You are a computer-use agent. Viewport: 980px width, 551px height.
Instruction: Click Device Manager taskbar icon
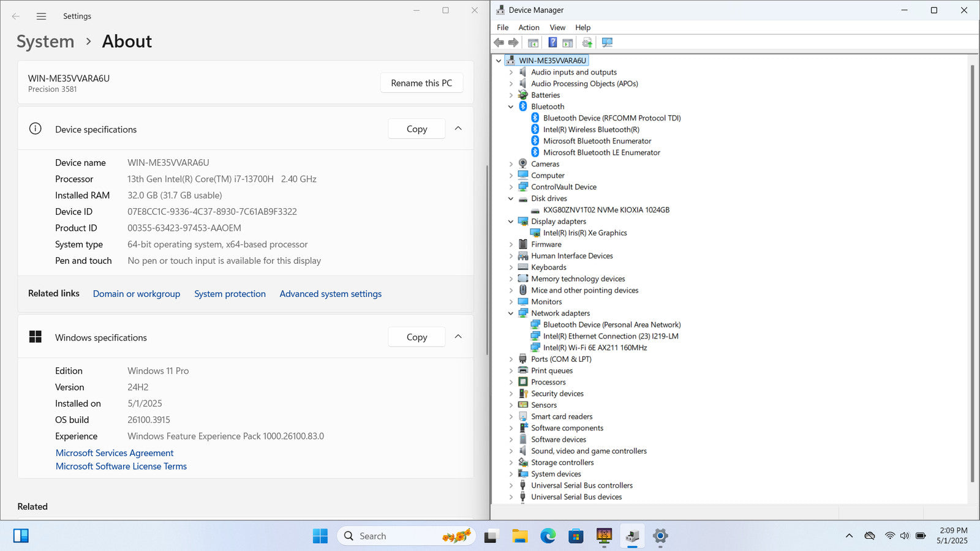632,536
